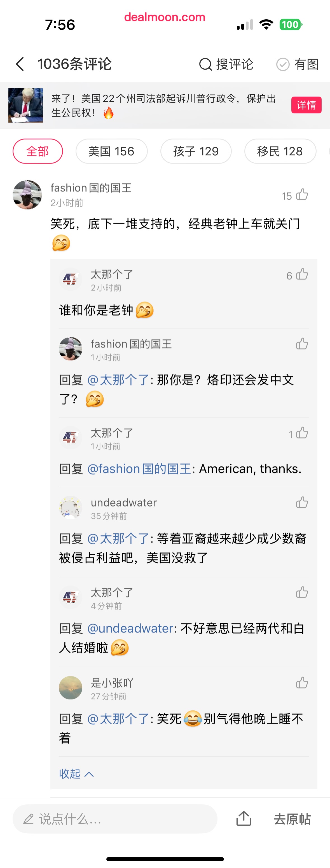Tap the 说点什么 comment input field
The width and height of the screenshot is (330, 868).
114,819
